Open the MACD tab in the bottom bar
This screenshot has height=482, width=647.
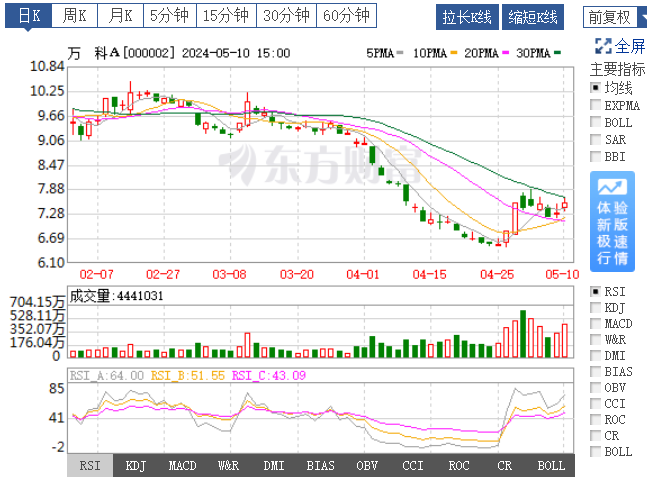point(182,465)
